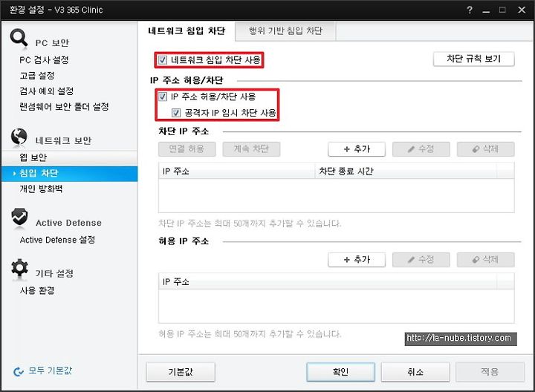Add an allowed IP with 추가 button
The width and height of the screenshot is (535, 392).
pyautogui.click(x=357, y=260)
